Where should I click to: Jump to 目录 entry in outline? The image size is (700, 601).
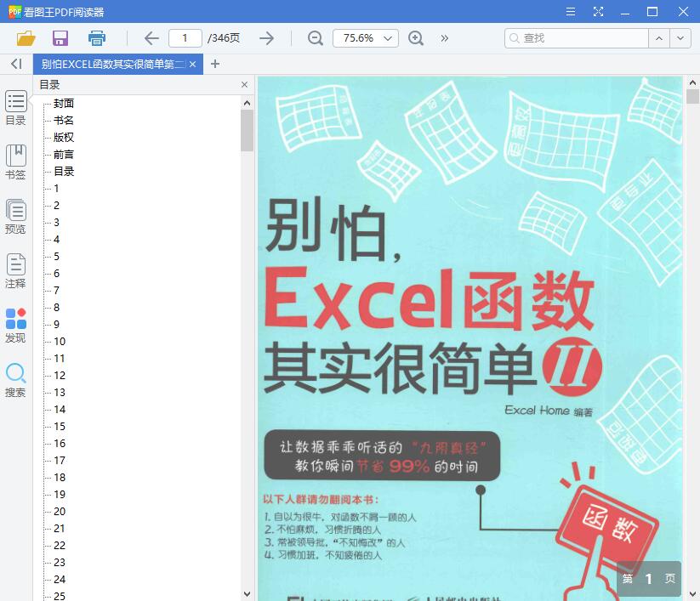pos(64,172)
